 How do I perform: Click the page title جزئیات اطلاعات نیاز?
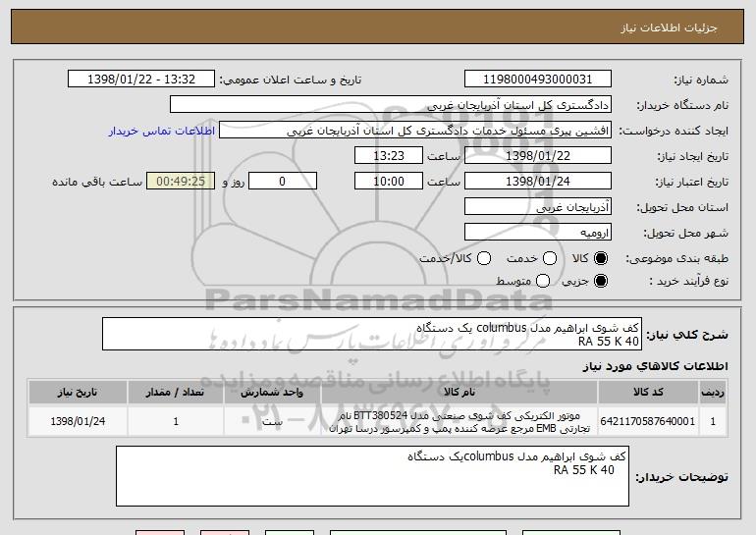point(669,27)
